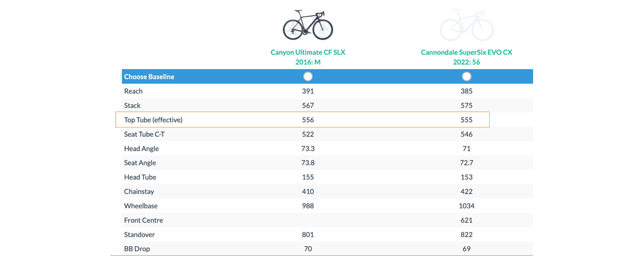Viewport: 644px width, 256px height.
Task: Click the Cannondale top tube value 555
Action: (466, 120)
